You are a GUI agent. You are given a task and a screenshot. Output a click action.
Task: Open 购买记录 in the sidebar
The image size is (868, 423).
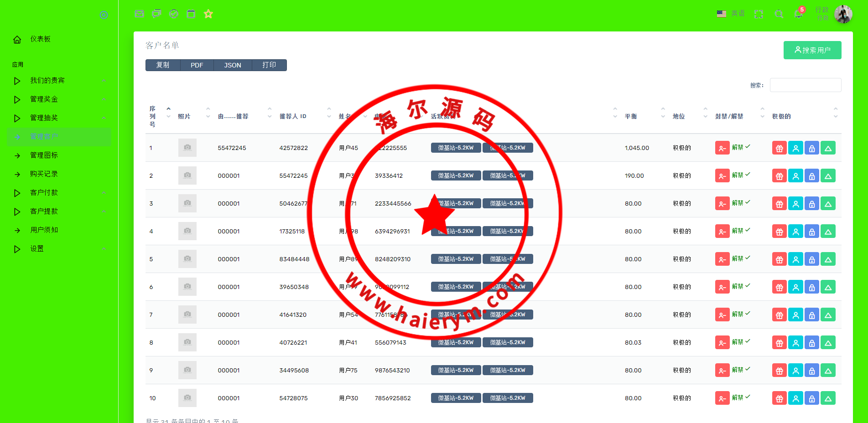(x=44, y=174)
